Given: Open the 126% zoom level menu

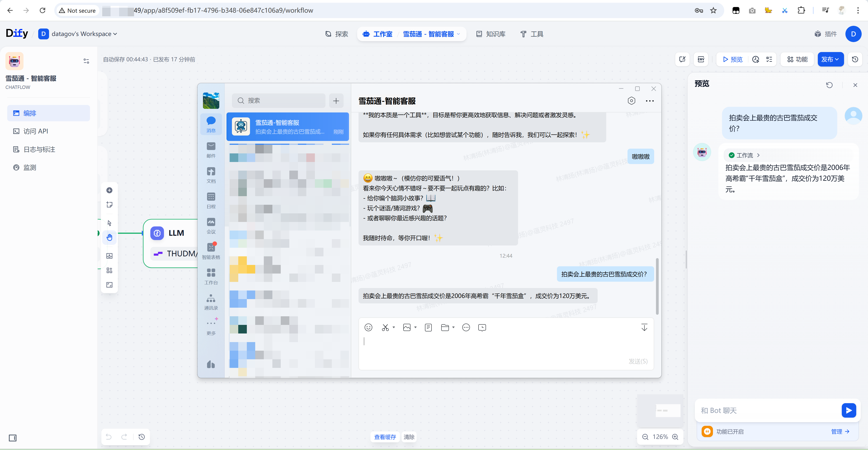Looking at the screenshot, I should 660,437.
